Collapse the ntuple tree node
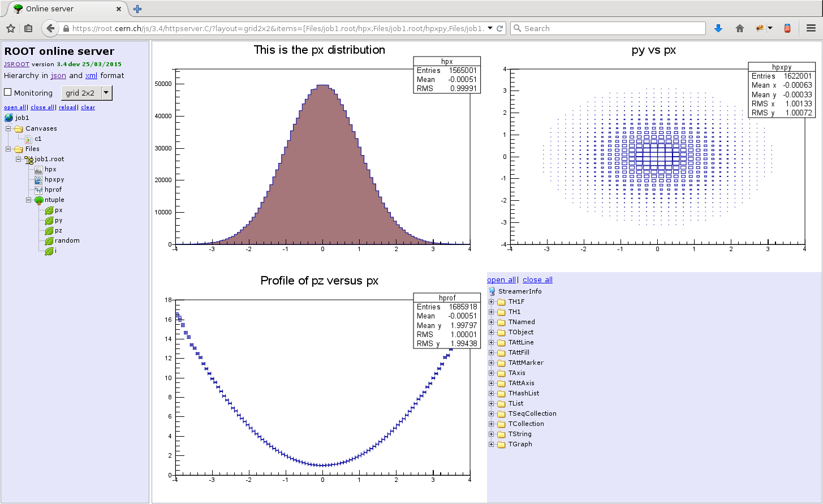The height and width of the screenshot is (504, 823). 29,200
